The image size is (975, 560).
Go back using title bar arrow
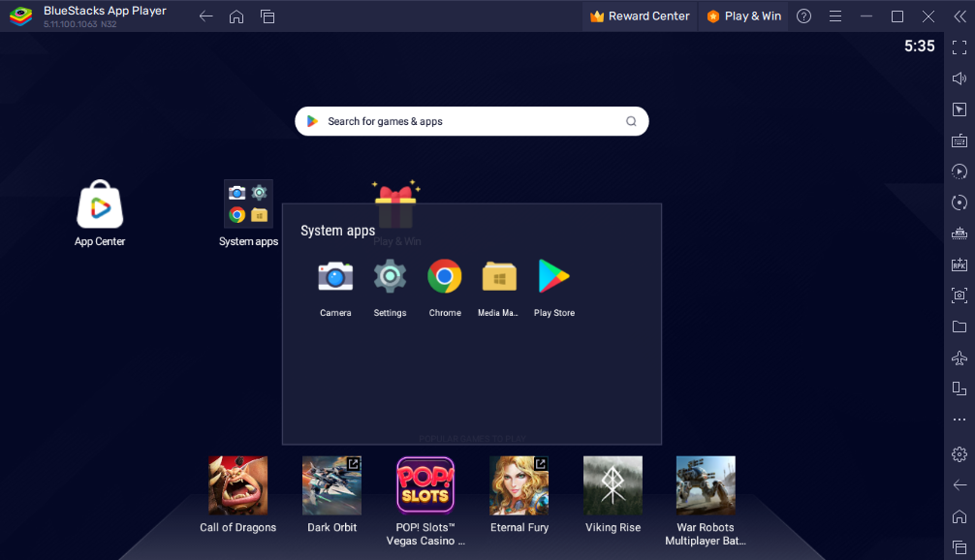point(205,16)
